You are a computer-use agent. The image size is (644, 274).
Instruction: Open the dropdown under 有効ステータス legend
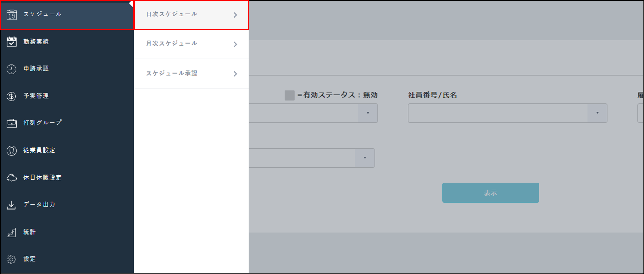click(368, 113)
